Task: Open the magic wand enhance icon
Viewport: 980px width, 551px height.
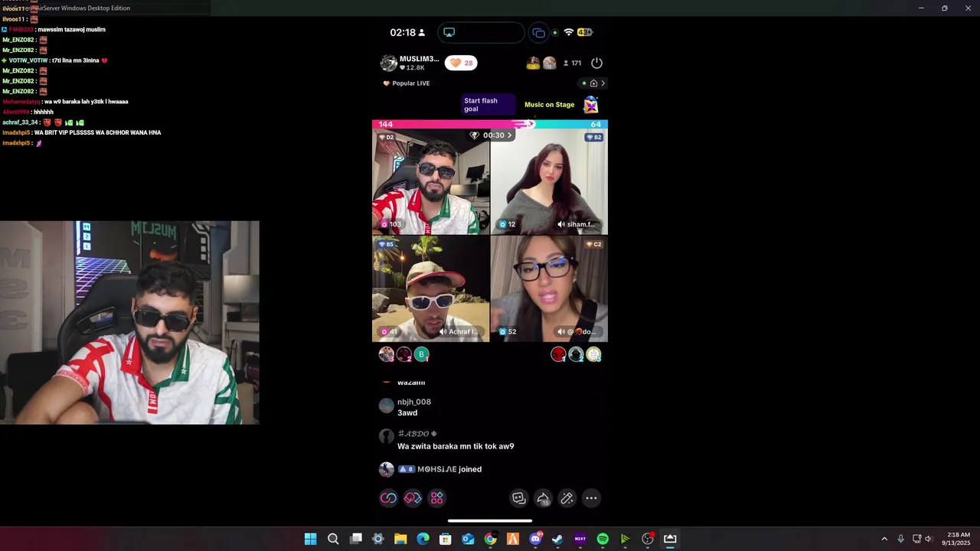Action: [567, 498]
